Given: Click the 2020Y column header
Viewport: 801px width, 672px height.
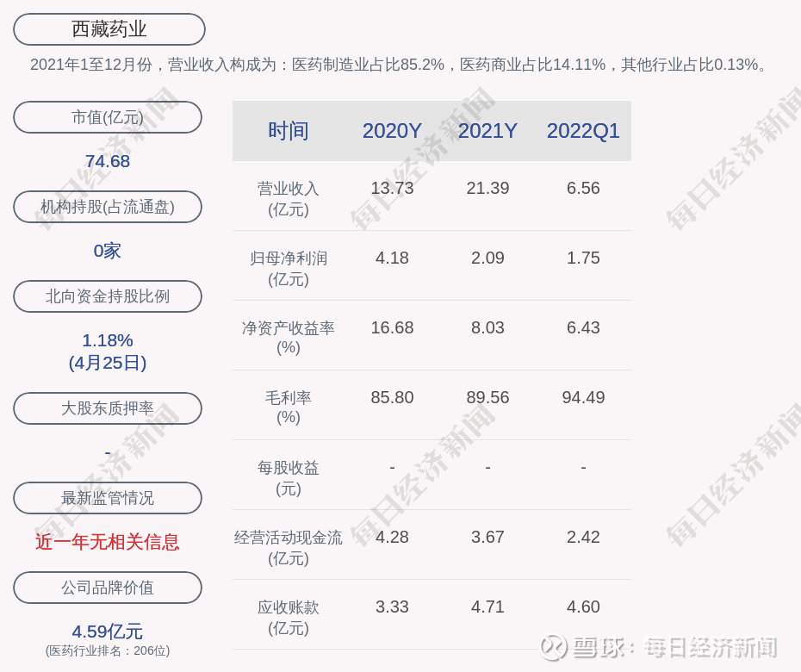Looking at the screenshot, I should 392,131.
